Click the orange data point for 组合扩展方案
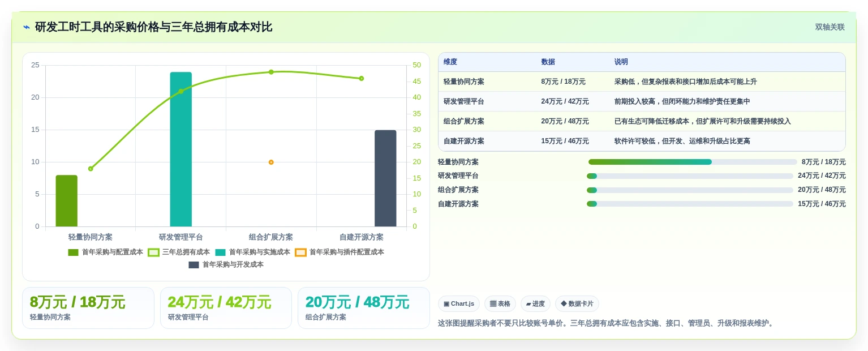Viewport: 868px width, 351px height. pos(271,162)
